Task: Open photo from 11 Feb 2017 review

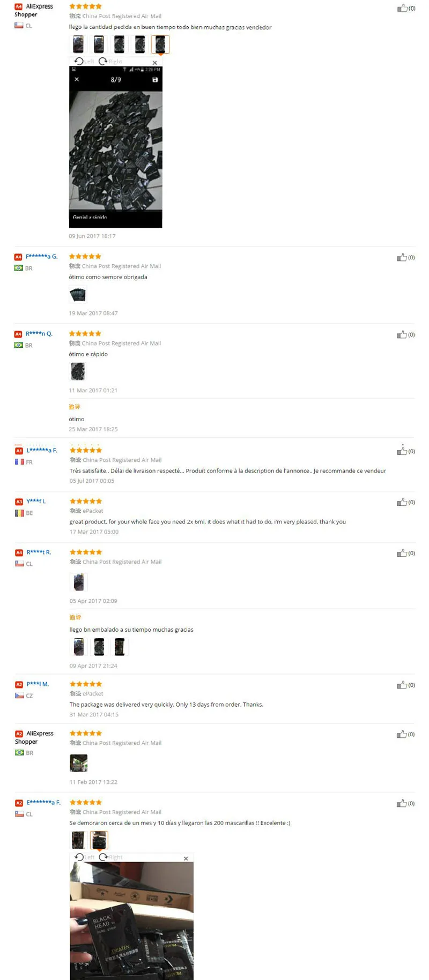Action: click(x=78, y=763)
